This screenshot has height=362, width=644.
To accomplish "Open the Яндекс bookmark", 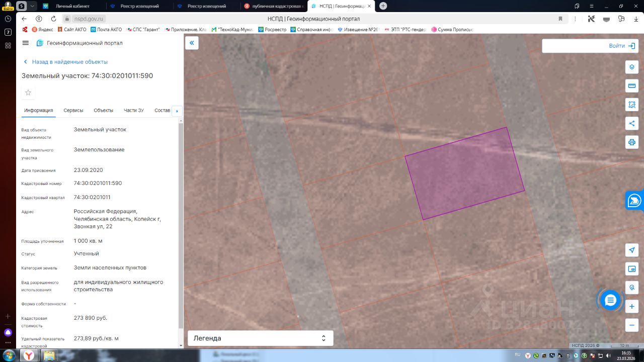I will 42,30.
